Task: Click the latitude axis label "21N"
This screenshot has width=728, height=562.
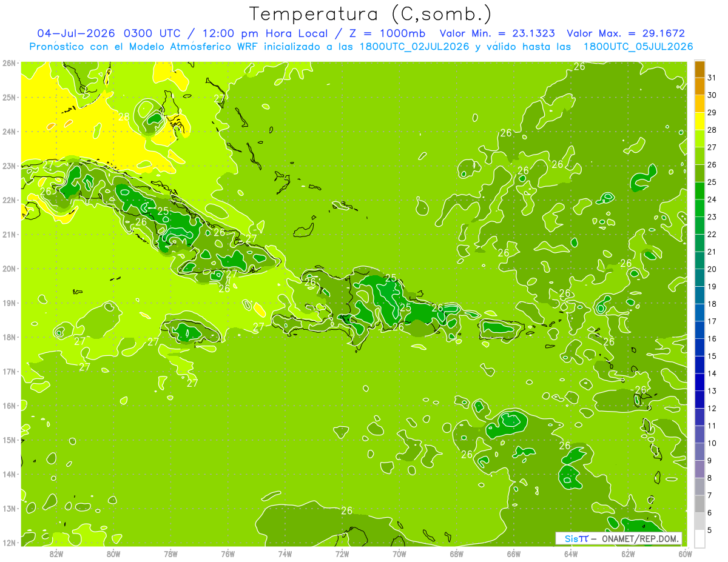Action: click(8, 235)
